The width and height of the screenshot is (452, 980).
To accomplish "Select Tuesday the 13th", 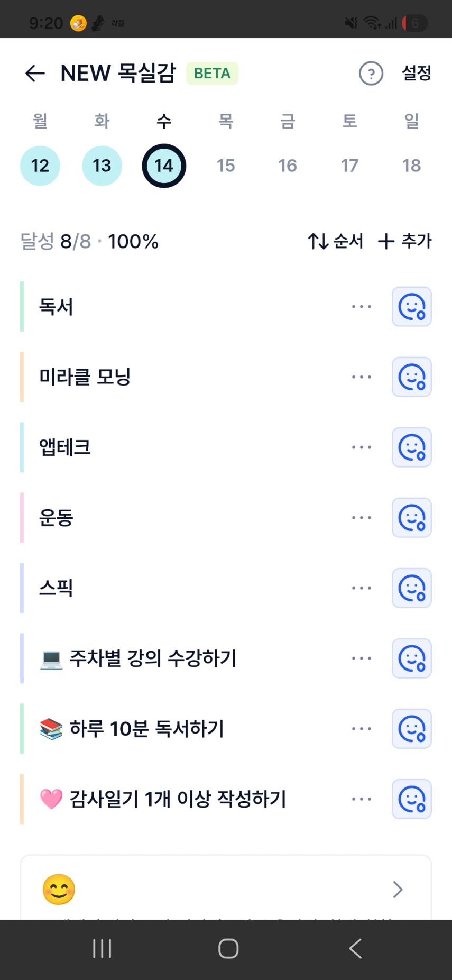I will click(x=102, y=166).
